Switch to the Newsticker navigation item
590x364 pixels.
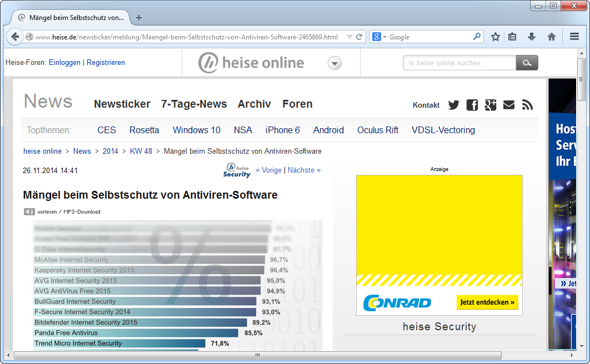coord(122,104)
